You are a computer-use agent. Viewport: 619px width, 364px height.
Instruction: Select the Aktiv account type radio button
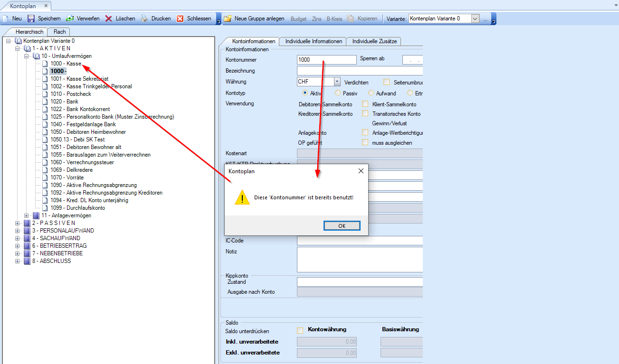[x=305, y=93]
